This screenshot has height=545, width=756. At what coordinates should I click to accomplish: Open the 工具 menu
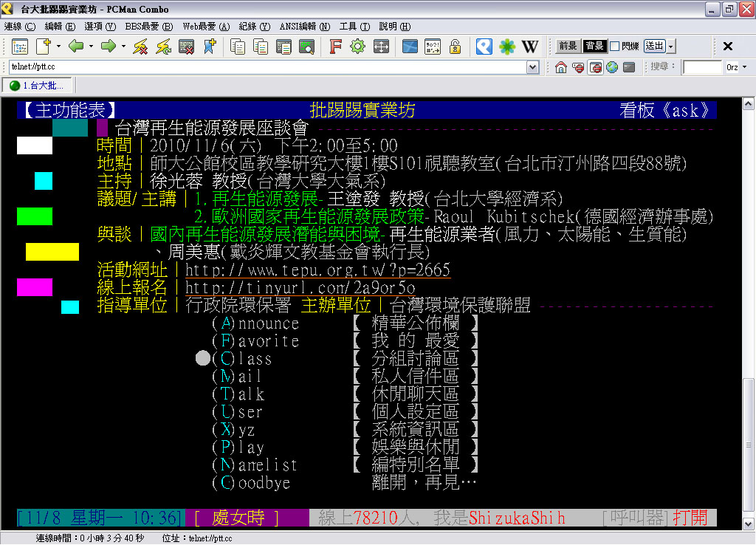[354, 27]
